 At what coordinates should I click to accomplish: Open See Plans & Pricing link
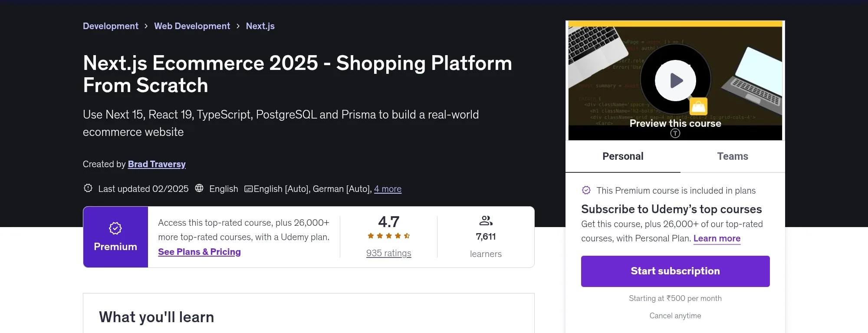pyautogui.click(x=199, y=252)
